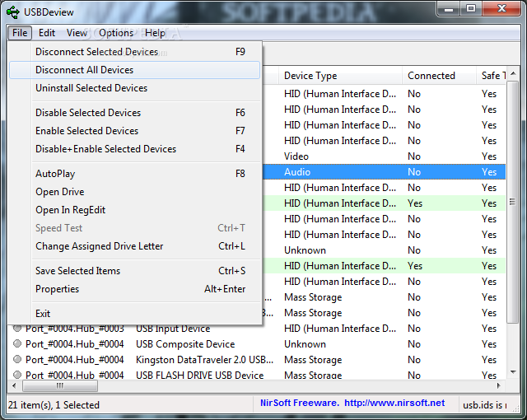Open the Help menu
This screenshot has height=420, width=527.
[x=155, y=33]
